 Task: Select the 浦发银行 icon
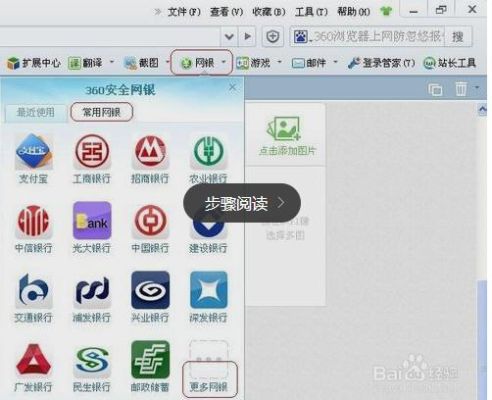[92, 290]
